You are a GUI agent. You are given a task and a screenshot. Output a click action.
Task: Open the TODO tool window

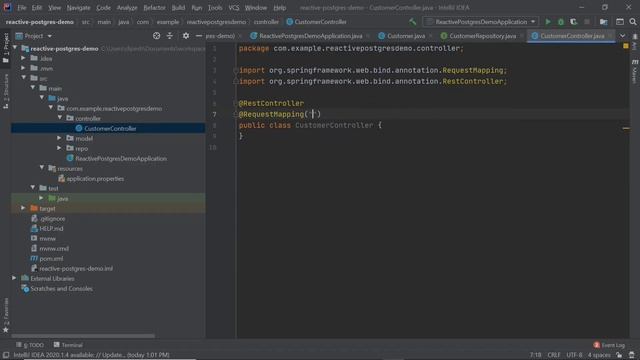(x=30, y=345)
